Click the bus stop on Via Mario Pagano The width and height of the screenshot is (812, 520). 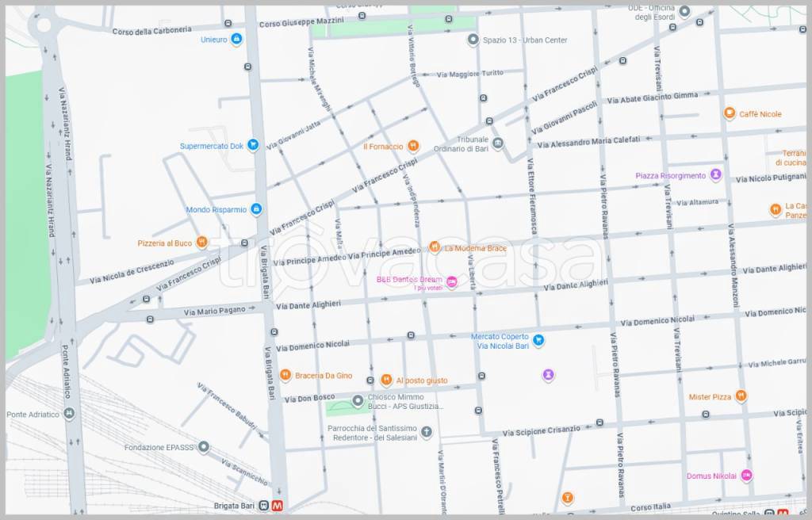point(150,319)
